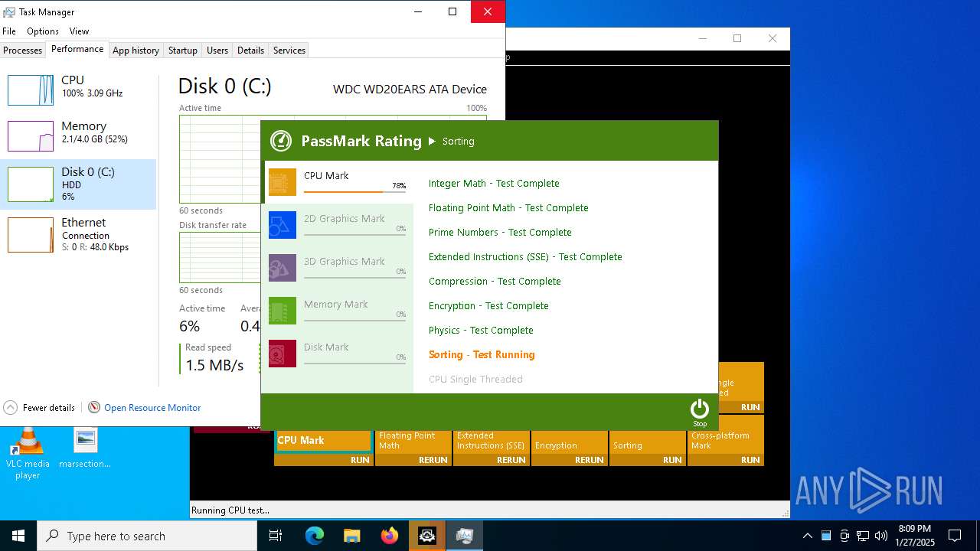
Task: Click the Meet Now camera tray icon
Action: (x=844, y=536)
